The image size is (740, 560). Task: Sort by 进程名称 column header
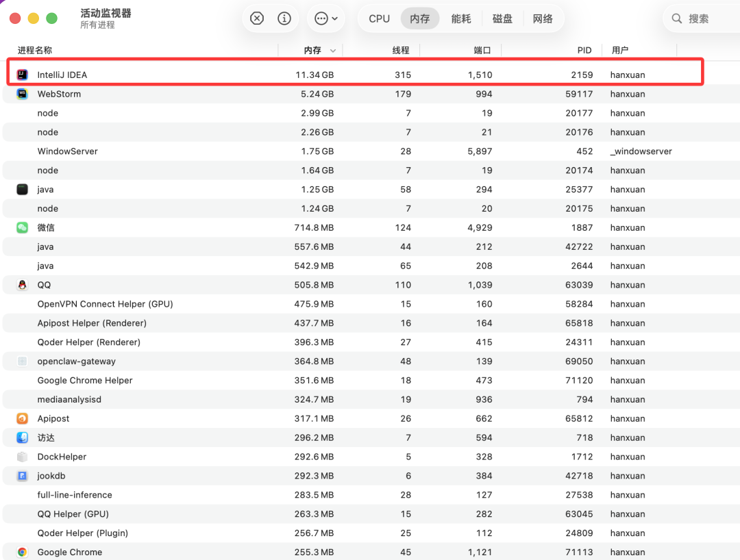[35, 50]
